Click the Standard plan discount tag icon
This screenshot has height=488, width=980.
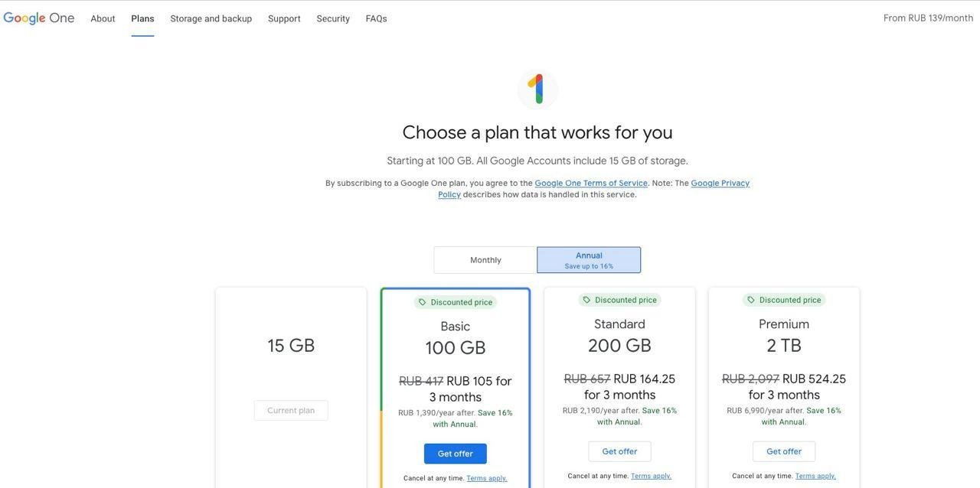tap(586, 300)
